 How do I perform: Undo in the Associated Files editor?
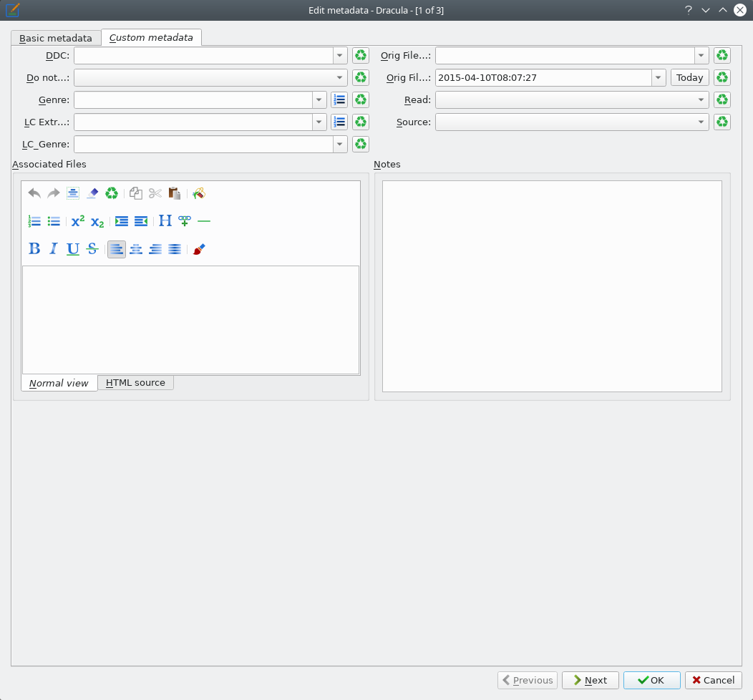tap(34, 193)
